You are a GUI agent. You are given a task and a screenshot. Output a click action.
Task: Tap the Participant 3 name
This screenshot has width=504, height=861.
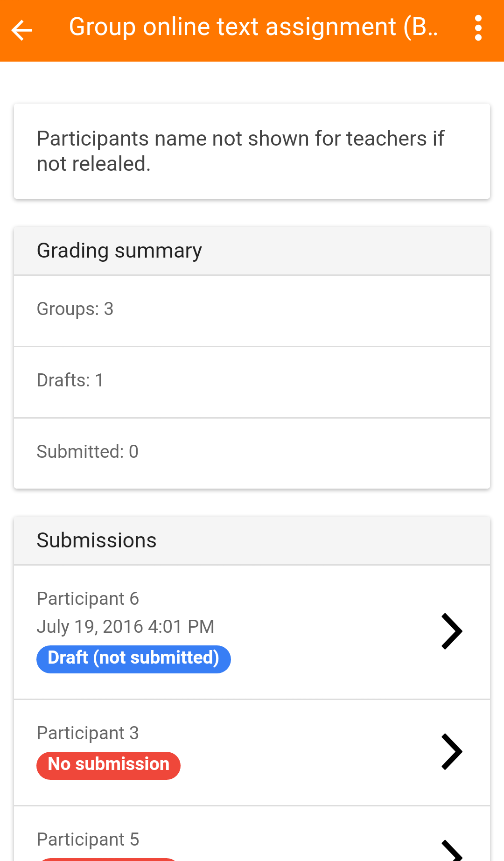point(88,733)
